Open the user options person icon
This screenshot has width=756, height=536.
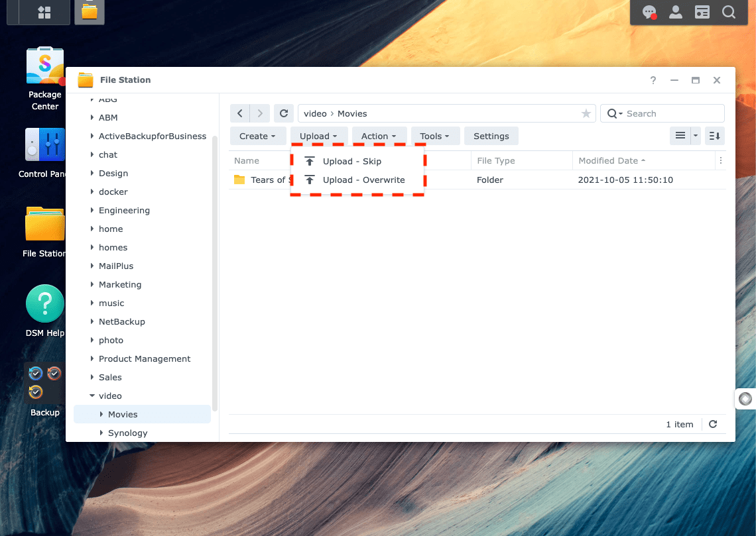pos(676,12)
